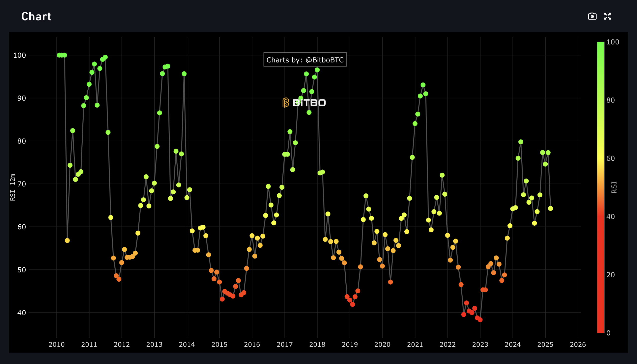The height and width of the screenshot is (364, 637).
Task: Click the isolated 2010 orange point near 57
Action: tap(67, 241)
